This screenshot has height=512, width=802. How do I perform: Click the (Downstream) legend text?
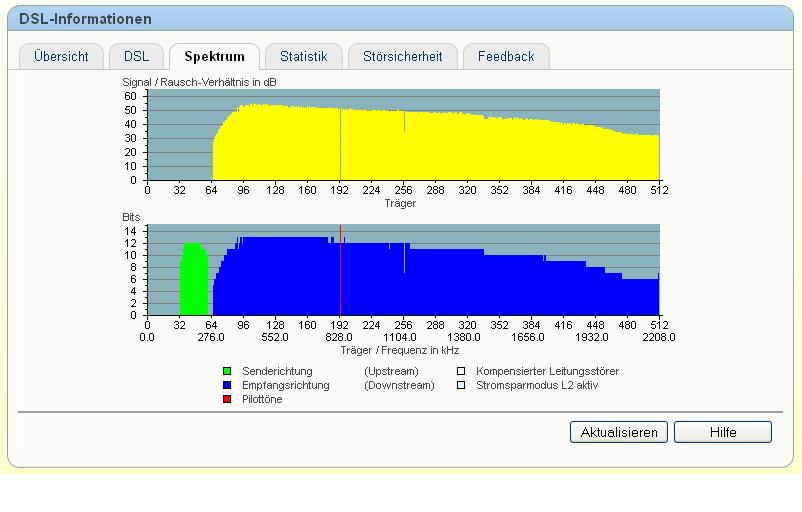[399, 385]
